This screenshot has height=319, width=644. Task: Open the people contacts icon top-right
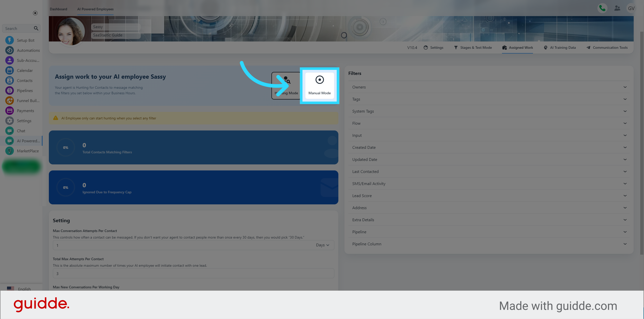pos(617,8)
